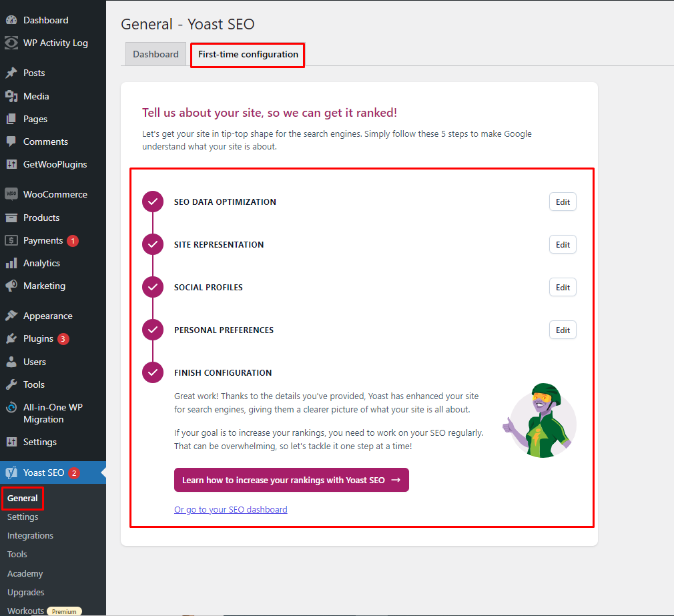The height and width of the screenshot is (616, 674).
Task: Click the WP Activity Log eye icon
Action: point(11,43)
